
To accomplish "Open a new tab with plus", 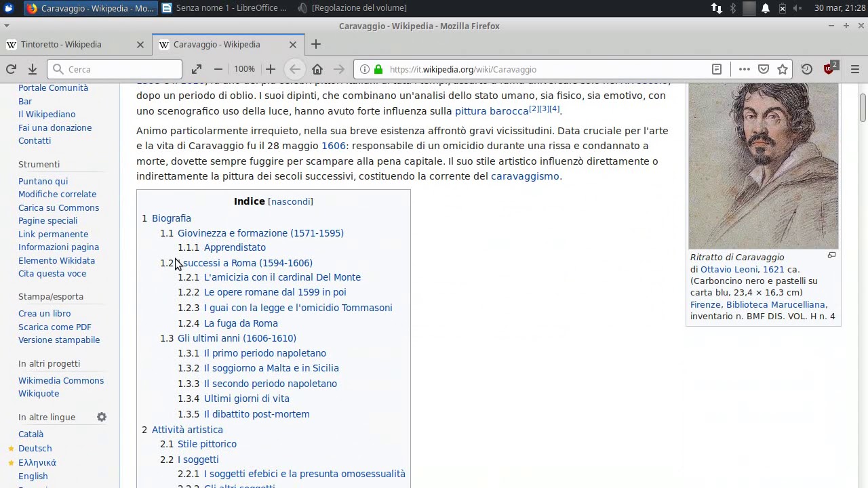I will [316, 44].
